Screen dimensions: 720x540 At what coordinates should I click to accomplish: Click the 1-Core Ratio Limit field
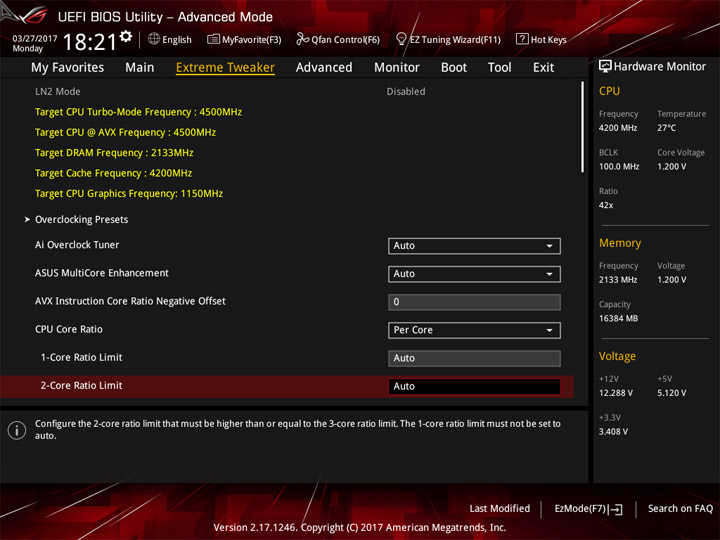pos(474,358)
